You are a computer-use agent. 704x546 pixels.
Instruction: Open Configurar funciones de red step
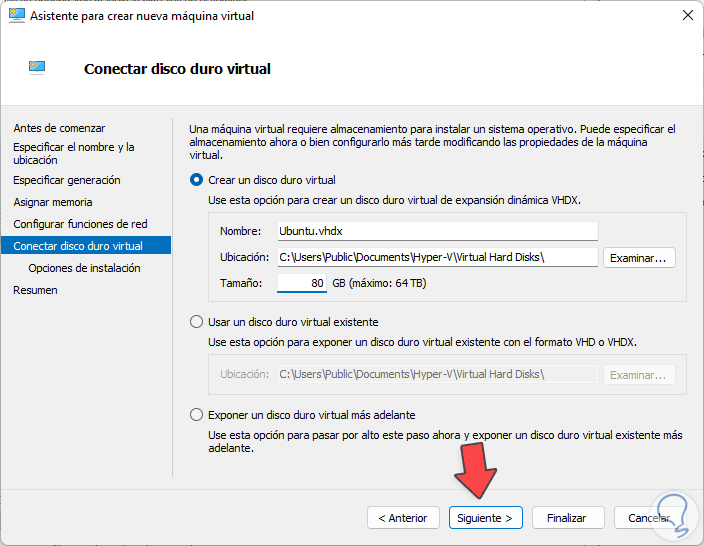click(x=80, y=224)
